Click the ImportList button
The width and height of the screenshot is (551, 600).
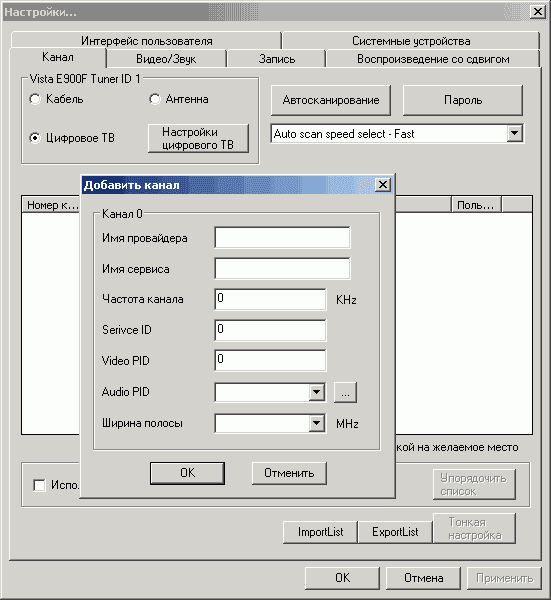[320, 532]
